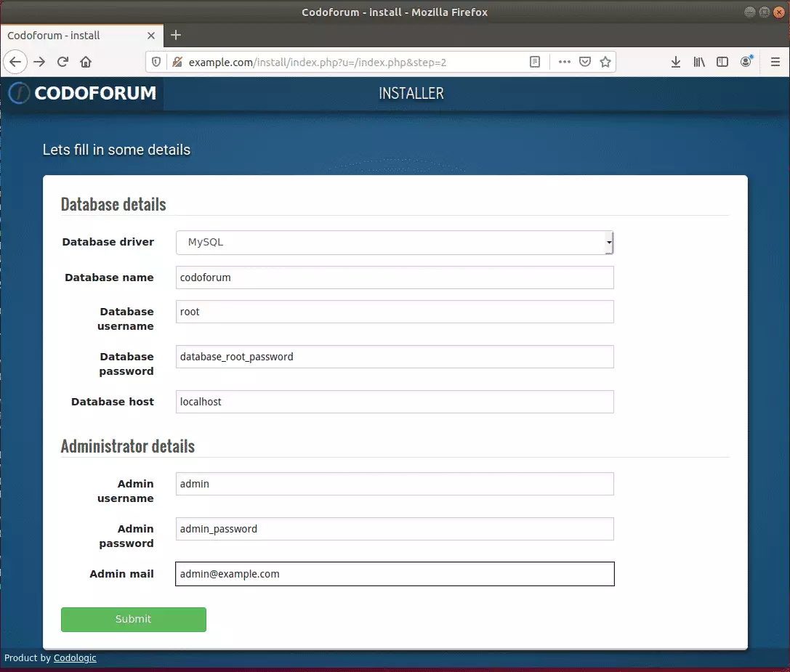Click the Database host field
Screen dimensions: 790x672
(395, 402)
